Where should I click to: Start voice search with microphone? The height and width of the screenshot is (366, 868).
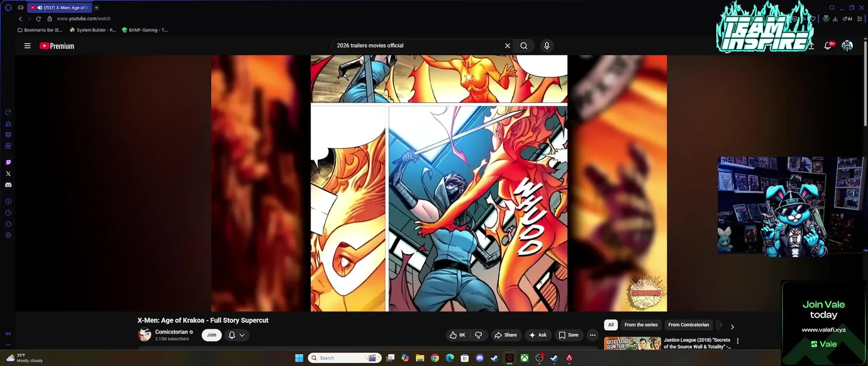click(x=547, y=46)
